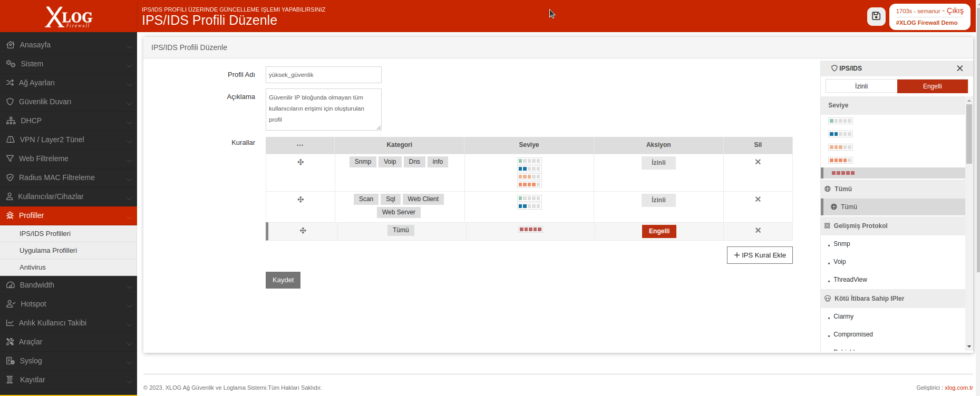Click the Profil Adı input field
The width and height of the screenshot is (980, 396).
click(x=324, y=75)
